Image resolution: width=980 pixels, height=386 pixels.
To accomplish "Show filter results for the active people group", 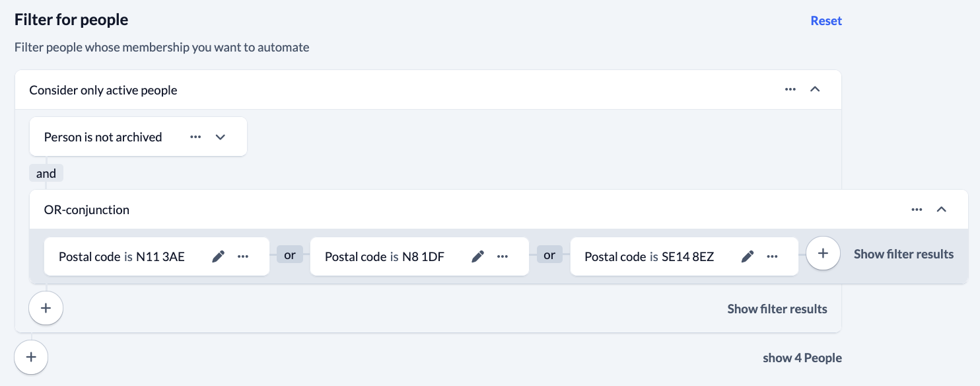I will [777, 309].
